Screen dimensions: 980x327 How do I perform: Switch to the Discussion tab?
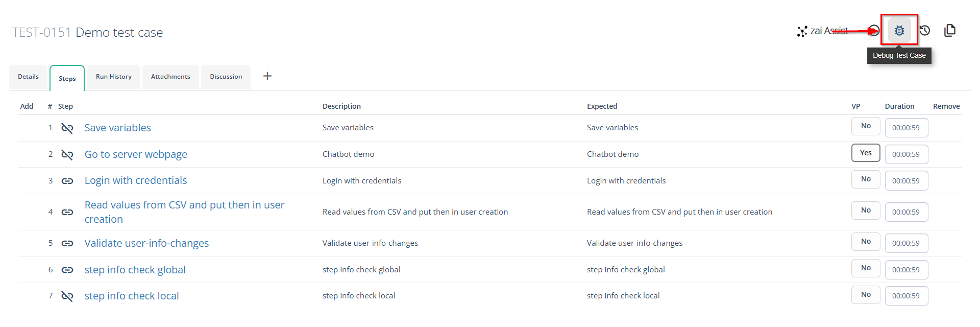point(226,77)
